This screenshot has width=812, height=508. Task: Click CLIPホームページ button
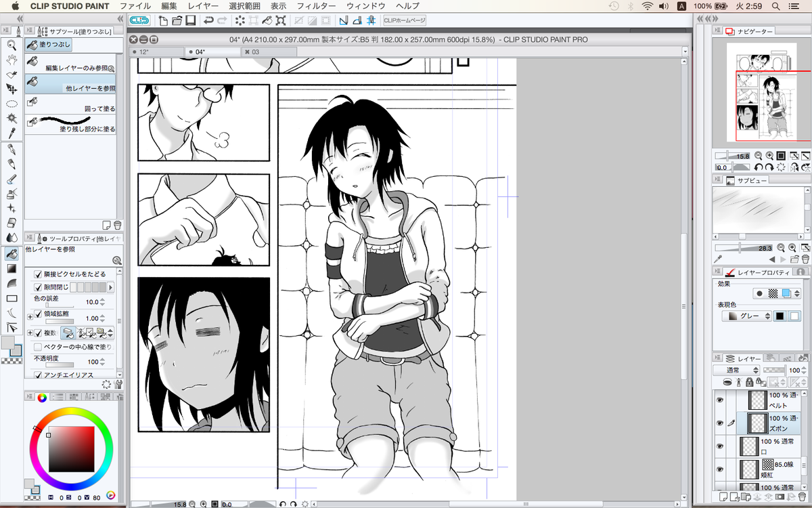tap(405, 20)
